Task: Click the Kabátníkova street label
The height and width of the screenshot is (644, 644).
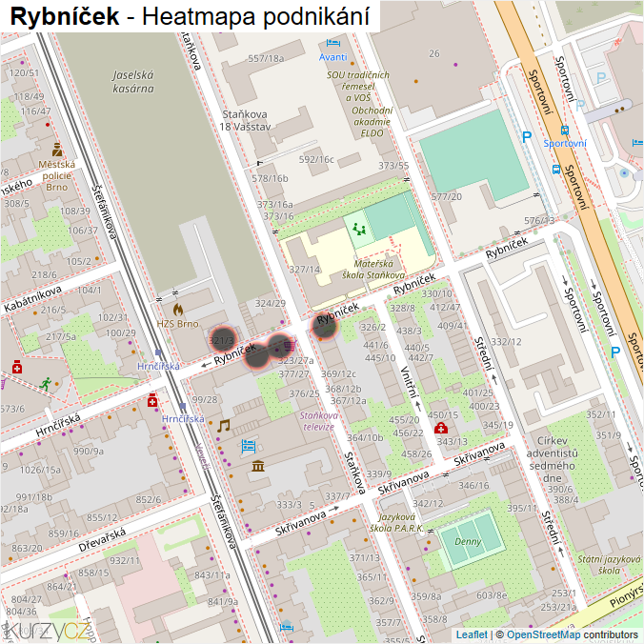Action: (32, 298)
